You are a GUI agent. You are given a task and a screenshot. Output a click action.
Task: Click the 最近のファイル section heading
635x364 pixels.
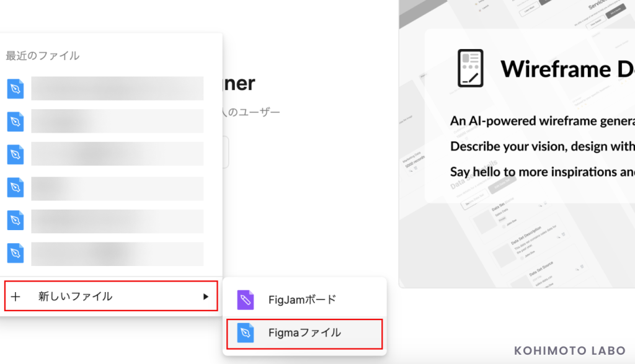(x=43, y=56)
